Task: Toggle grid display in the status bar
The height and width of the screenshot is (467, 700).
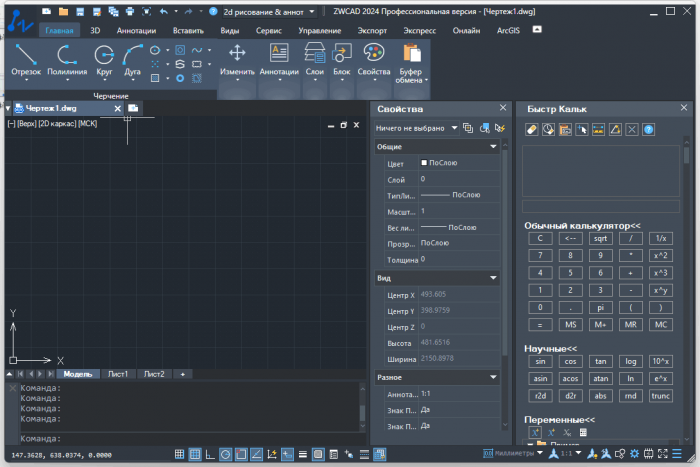Action: point(195,454)
